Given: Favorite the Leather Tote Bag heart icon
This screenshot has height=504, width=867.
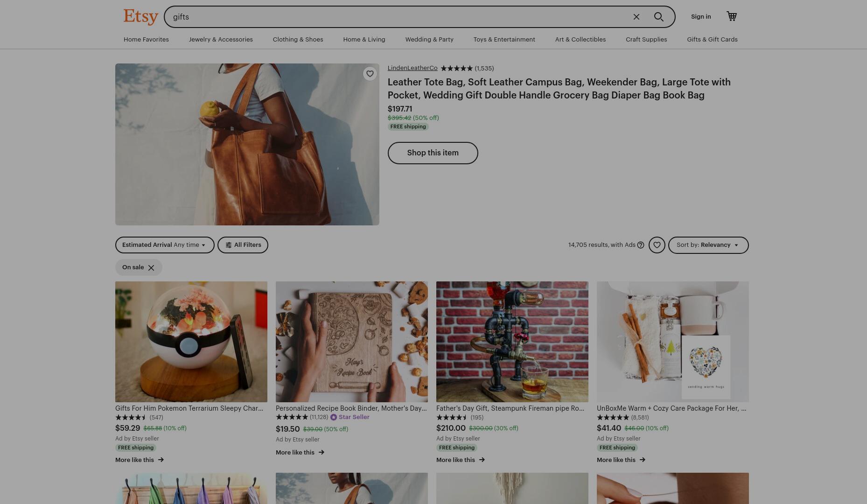Looking at the screenshot, I should (370, 74).
